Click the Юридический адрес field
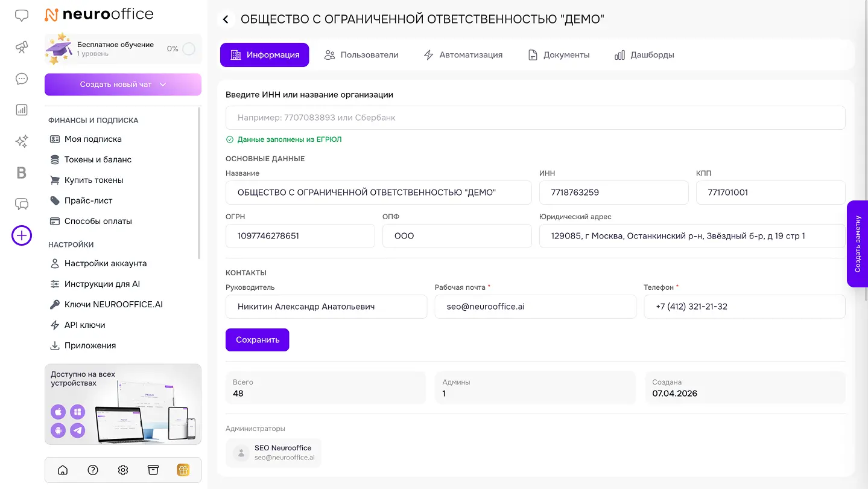The height and width of the screenshot is (489, 868). point(692,236)
